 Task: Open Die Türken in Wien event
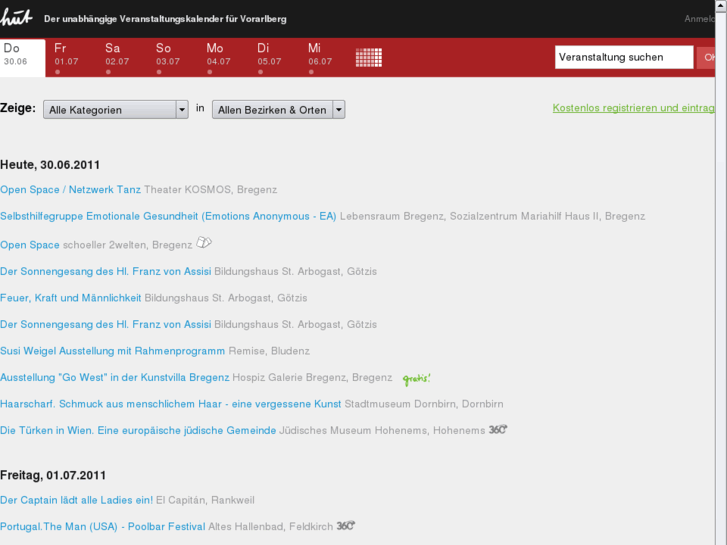click(138, 430)
